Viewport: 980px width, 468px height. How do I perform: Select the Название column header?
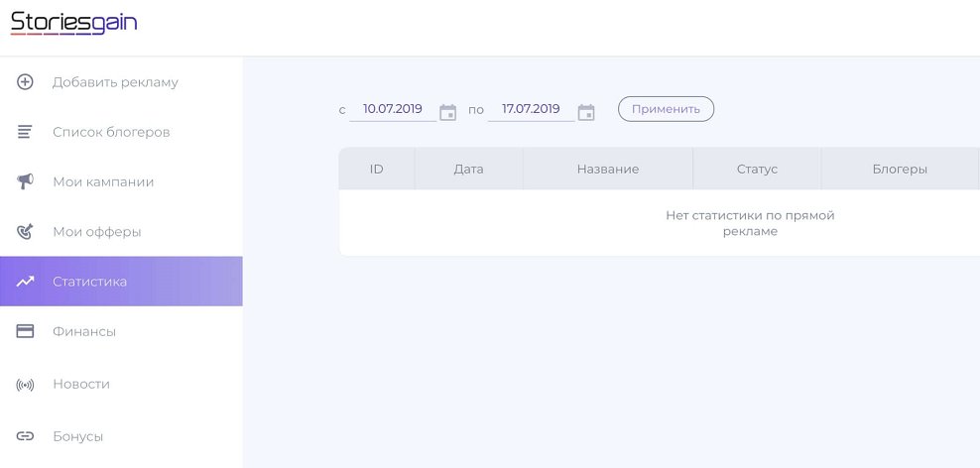point(607,170)
